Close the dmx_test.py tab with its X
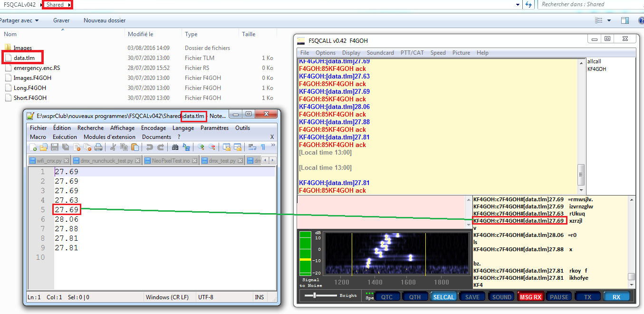The width and height of the screenshot is (644, 314). [240, 161]
